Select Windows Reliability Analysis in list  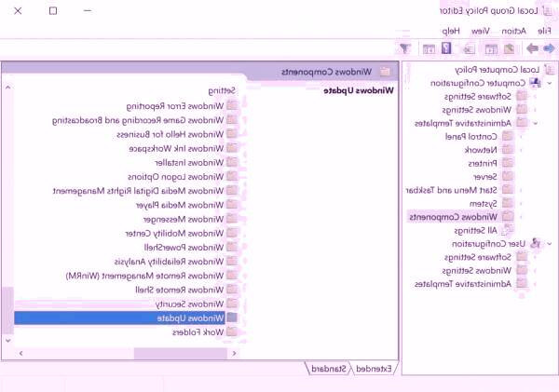pos(169,262)
